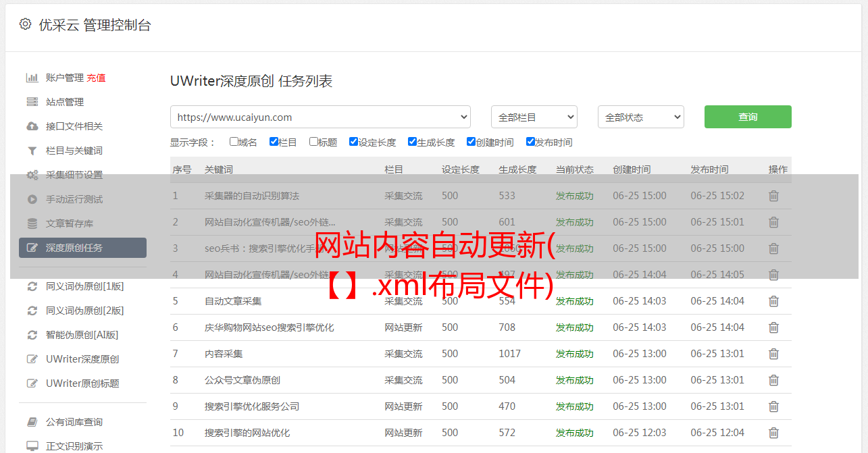This screenshot has height=453, width=868.
Task: Delete 庆华购物网站seo搜索引擎优化 using trash icon
Action: tap(774, 327)
